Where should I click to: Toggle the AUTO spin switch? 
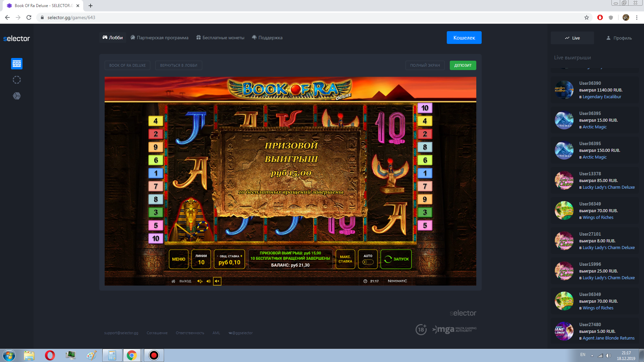(368, 262)
